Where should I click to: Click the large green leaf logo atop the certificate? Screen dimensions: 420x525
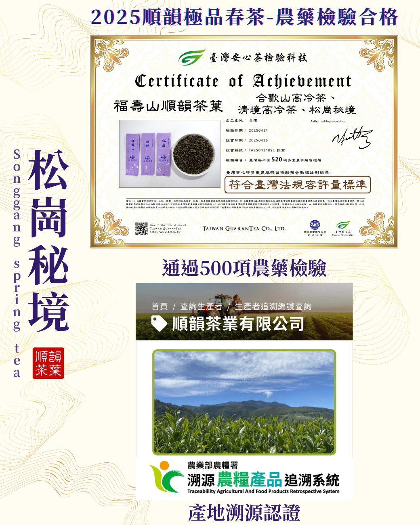192,57
